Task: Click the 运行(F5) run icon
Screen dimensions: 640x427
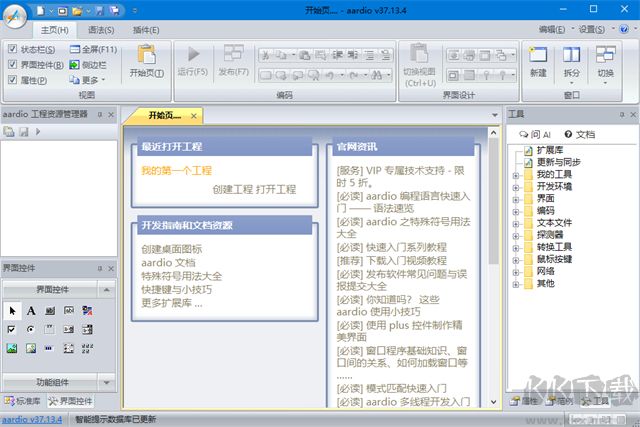Action: point(193,55)
